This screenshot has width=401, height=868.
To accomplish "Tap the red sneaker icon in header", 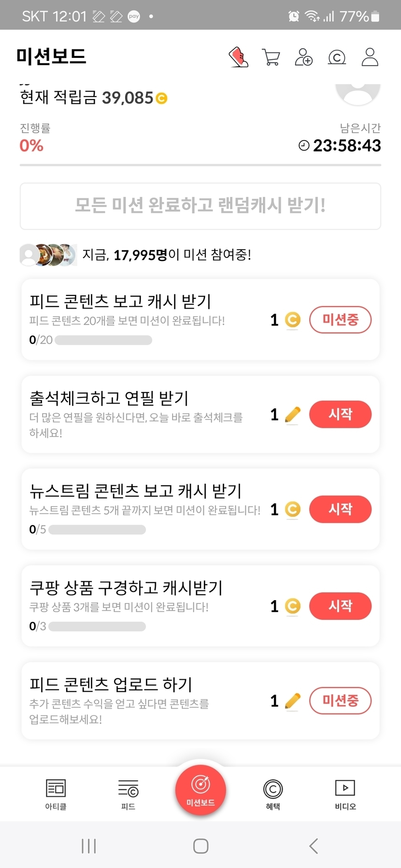I will [238, 57].
